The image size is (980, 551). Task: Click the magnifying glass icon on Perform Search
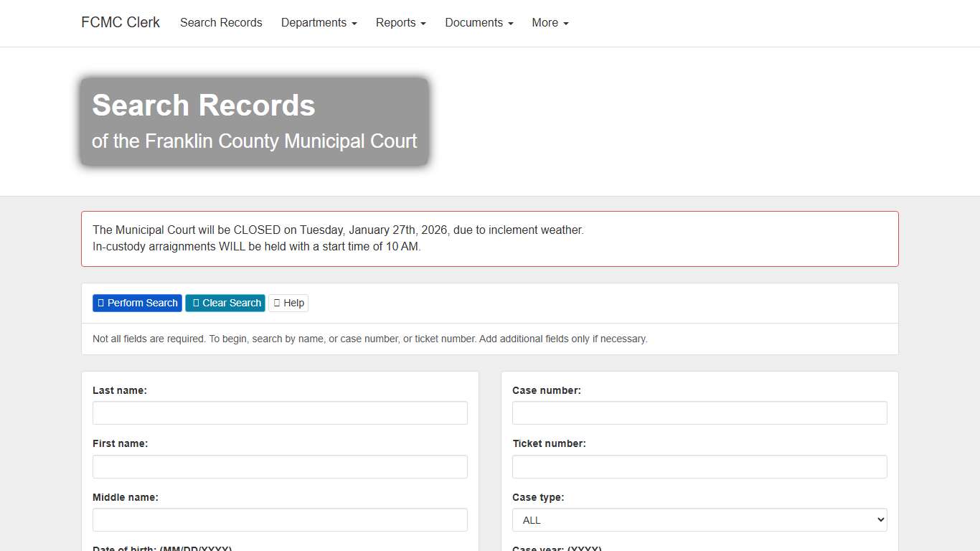pos(100,303)
